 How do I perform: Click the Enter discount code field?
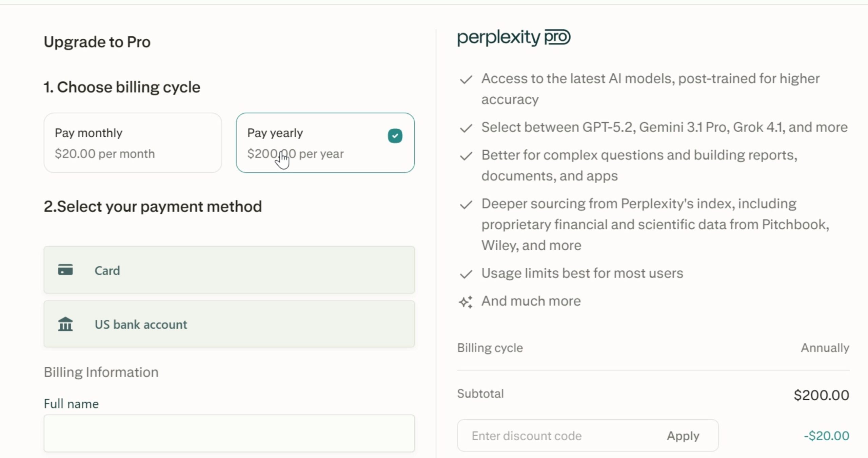tap(542, 436)
